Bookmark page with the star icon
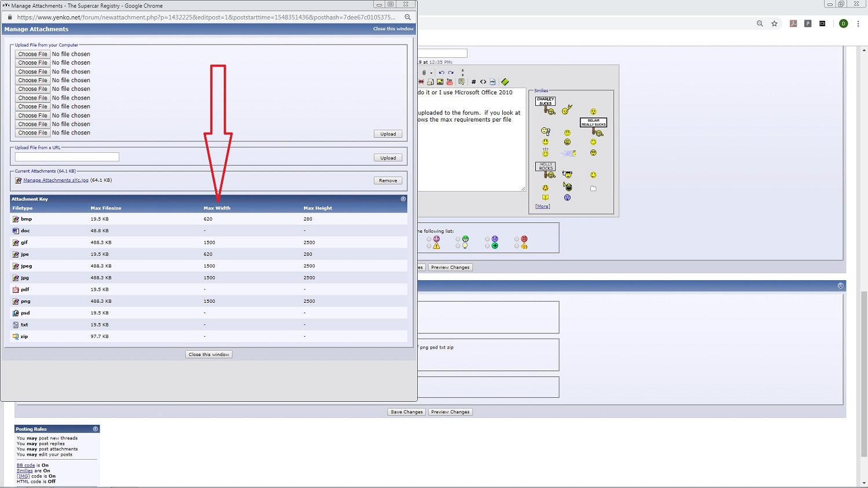868x488 pixels. (x=774, y=24)
